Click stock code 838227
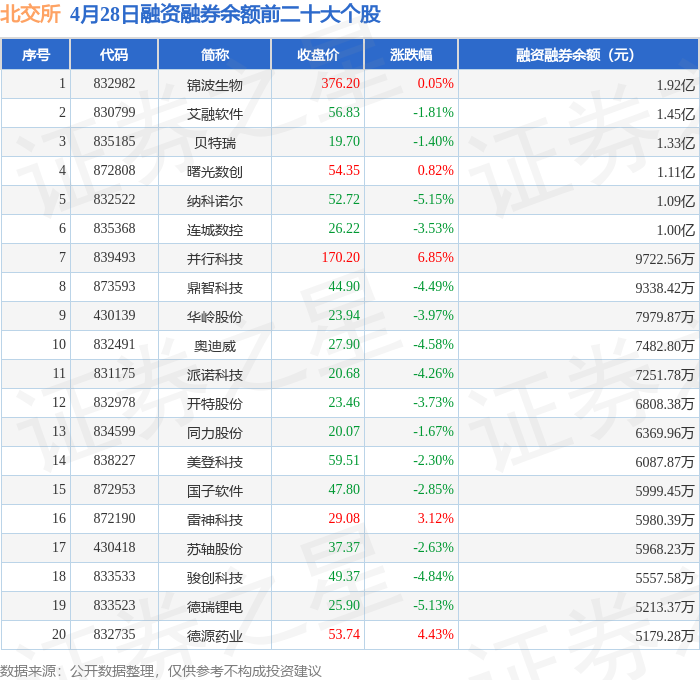The width and height of the screenshot is (700, 680). pyautogui.click(x=114, y=461)
